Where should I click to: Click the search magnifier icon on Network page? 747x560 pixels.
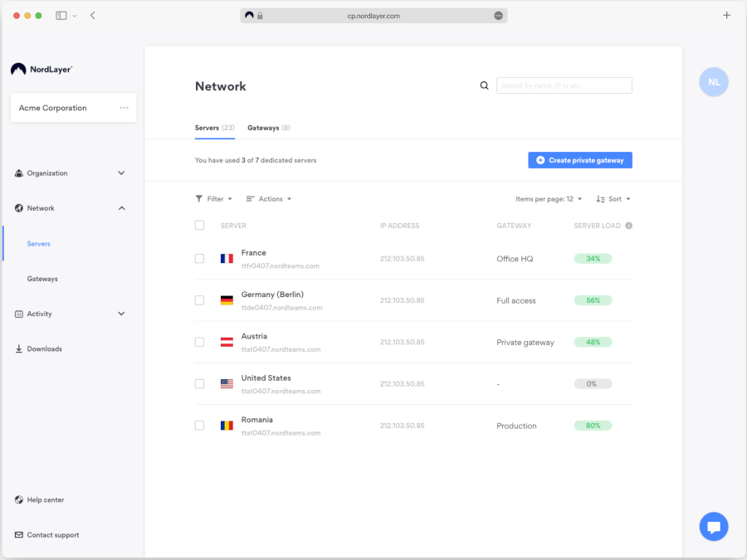(484, 85)
